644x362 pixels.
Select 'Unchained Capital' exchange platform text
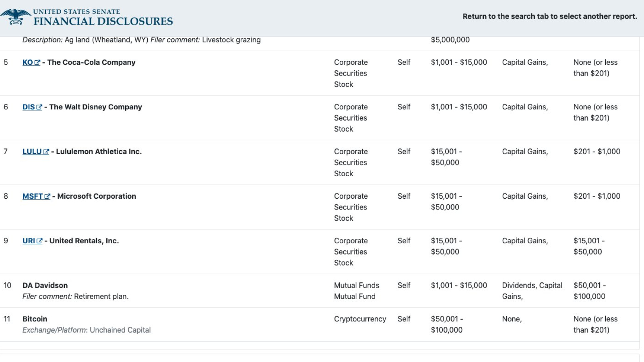point(120,330)
